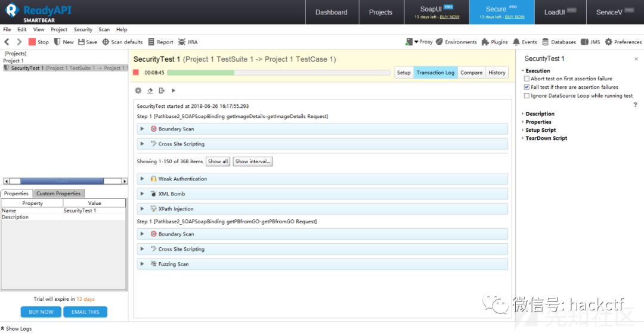This screenshot has width=644, height=333.
Task: Save the project with Save icon
Action: pos(88,42)
